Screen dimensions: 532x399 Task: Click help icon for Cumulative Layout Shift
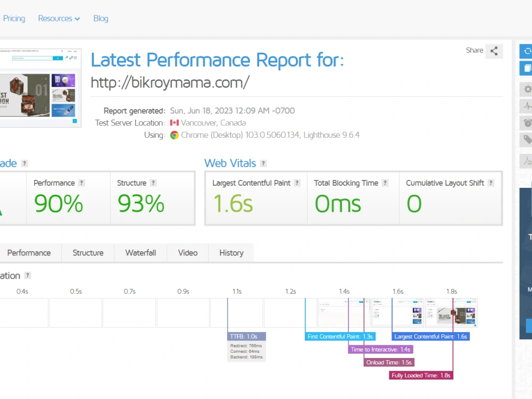tap(491, 183)
